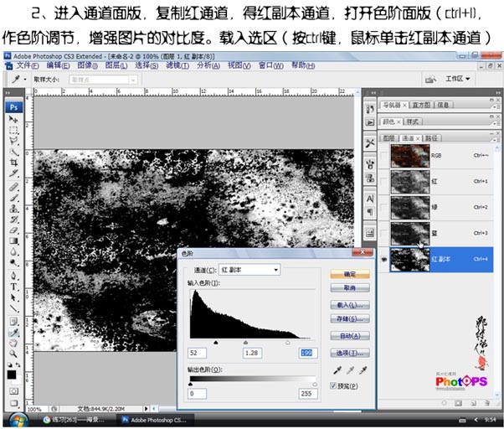Click the 确定 (OK) button
Screen dimensions: 504x429
point(349,273)
